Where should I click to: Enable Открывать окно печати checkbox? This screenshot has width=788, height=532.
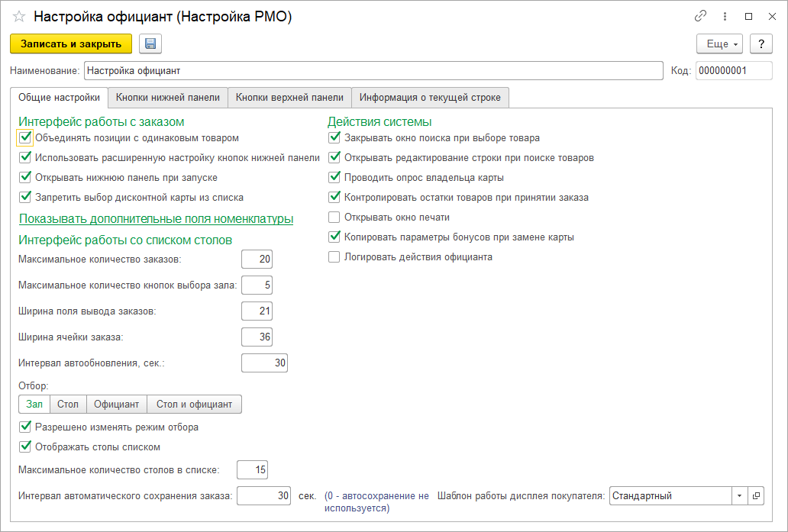334,218
